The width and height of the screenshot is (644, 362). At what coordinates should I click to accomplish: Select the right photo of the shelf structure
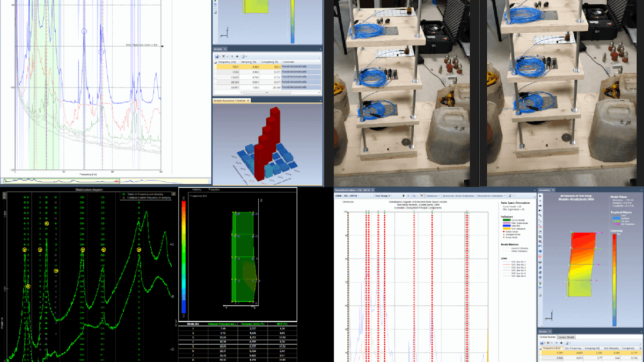566,93
